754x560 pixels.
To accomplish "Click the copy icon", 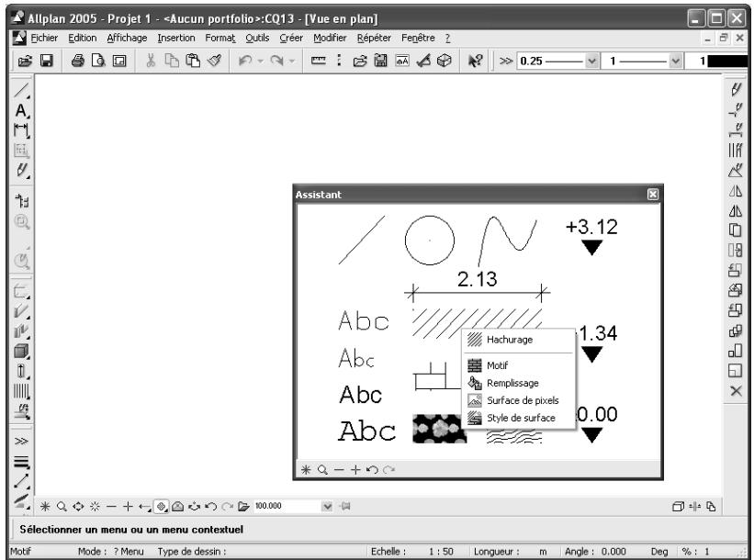I will (x=172, y=61).
